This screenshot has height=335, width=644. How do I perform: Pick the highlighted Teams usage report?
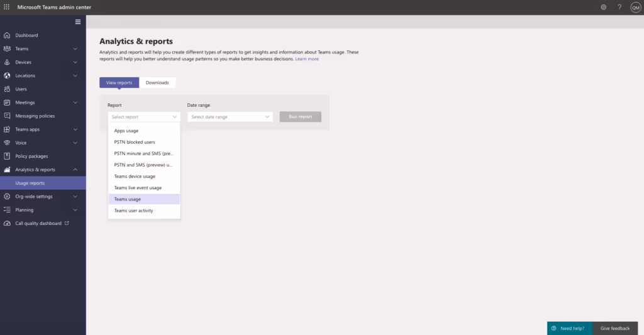coord(144,199)
